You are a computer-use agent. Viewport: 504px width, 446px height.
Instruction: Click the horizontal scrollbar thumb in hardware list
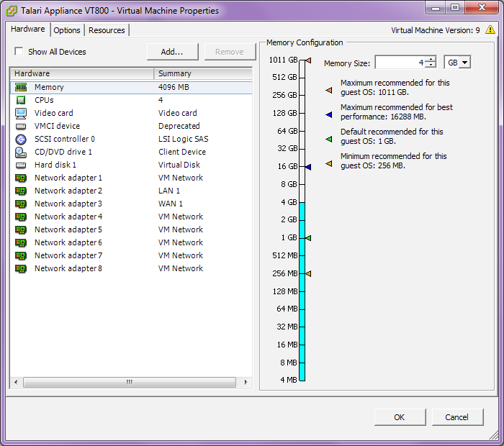click(130, 382)
